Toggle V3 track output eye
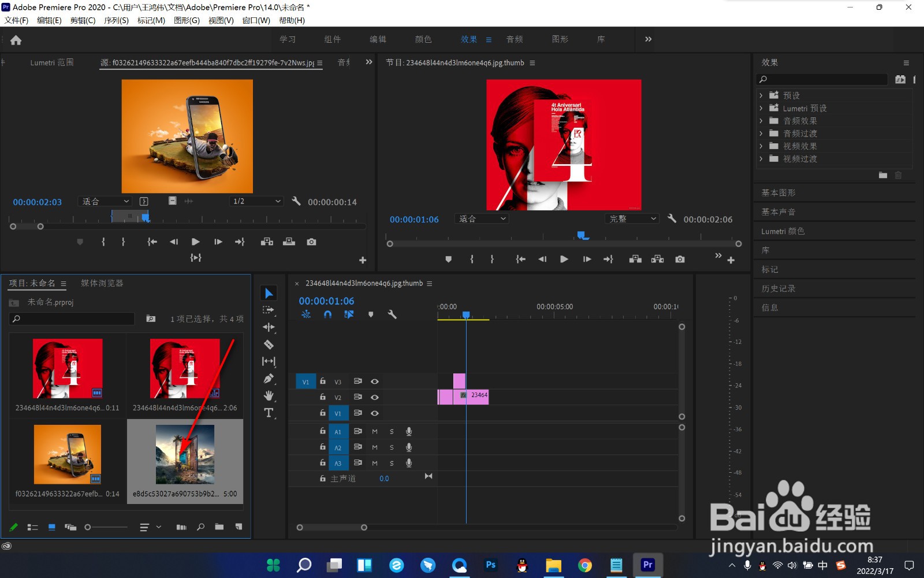The width and height of the screenshot is (924, 578). 375,381
